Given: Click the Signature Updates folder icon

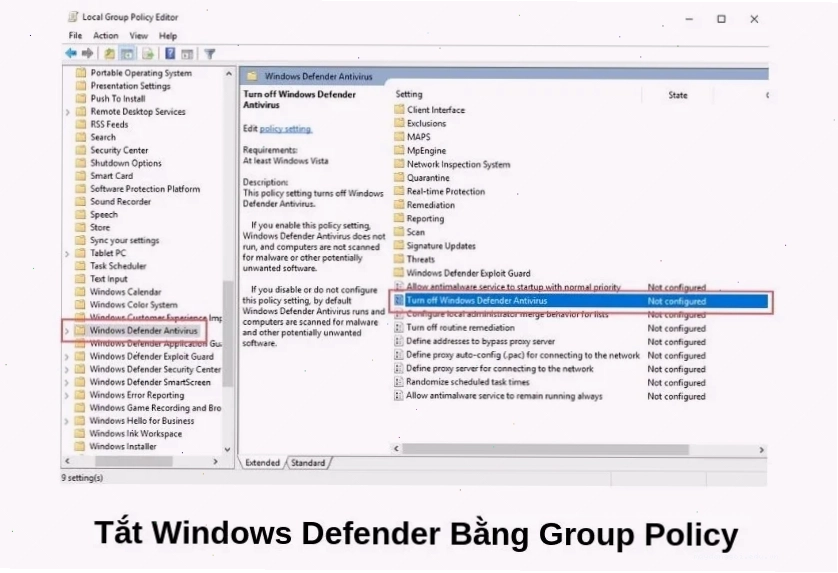Looking at the screenshot, I should click(x=399, y=245).
